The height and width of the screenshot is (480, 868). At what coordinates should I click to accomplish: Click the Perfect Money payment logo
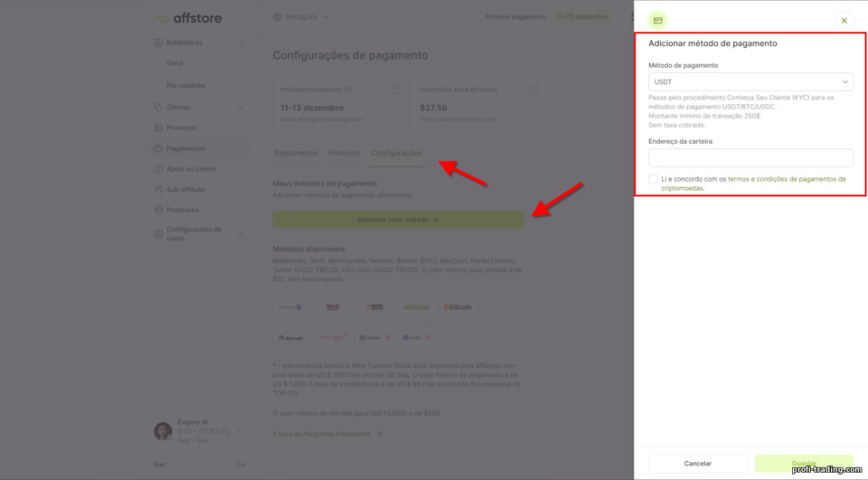[333, 337]
